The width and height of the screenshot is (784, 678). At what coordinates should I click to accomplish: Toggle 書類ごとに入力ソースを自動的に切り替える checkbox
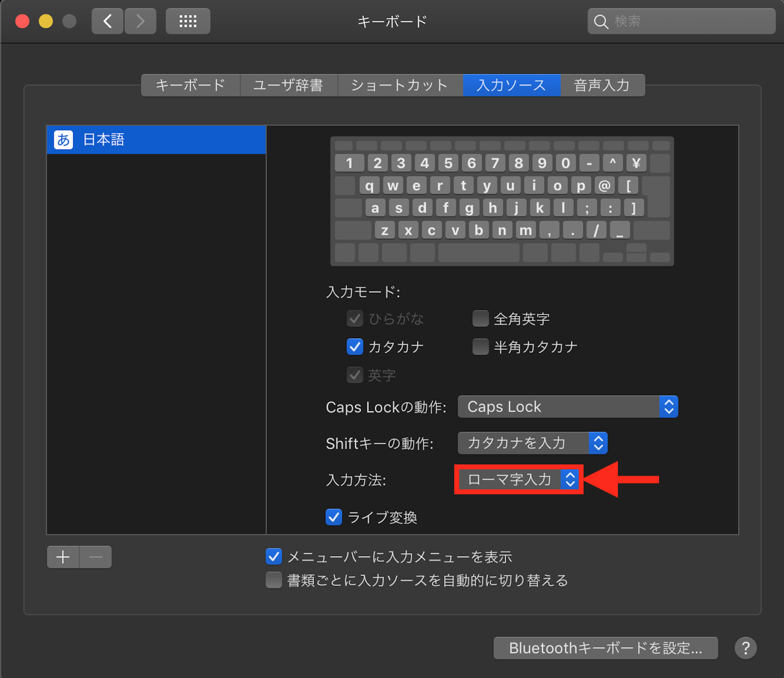click(x=274, y=581)
